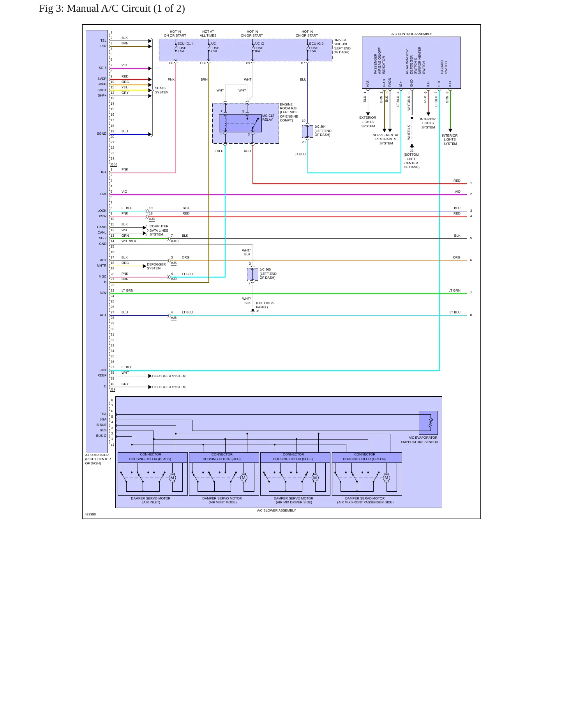This screenshot has width=563, height=728.
Task: Select the "MG CLT RELAY" label
Action: 268,118
